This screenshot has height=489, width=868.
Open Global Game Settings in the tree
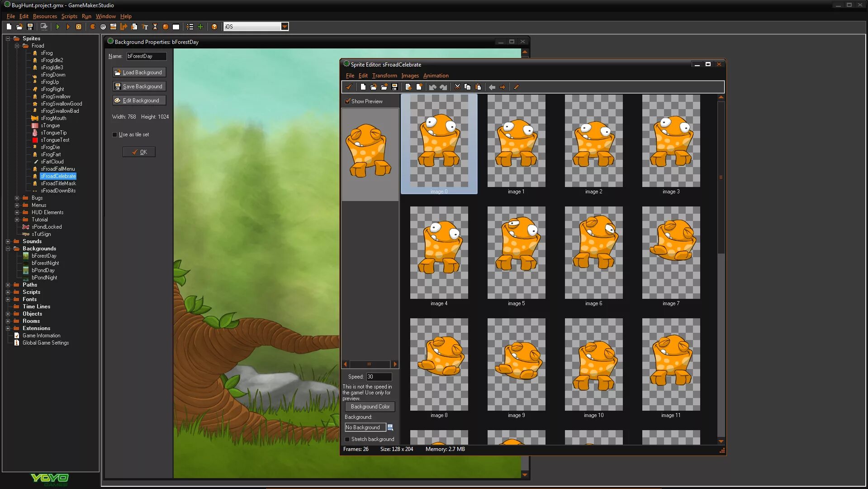click(x=46, y=343)
